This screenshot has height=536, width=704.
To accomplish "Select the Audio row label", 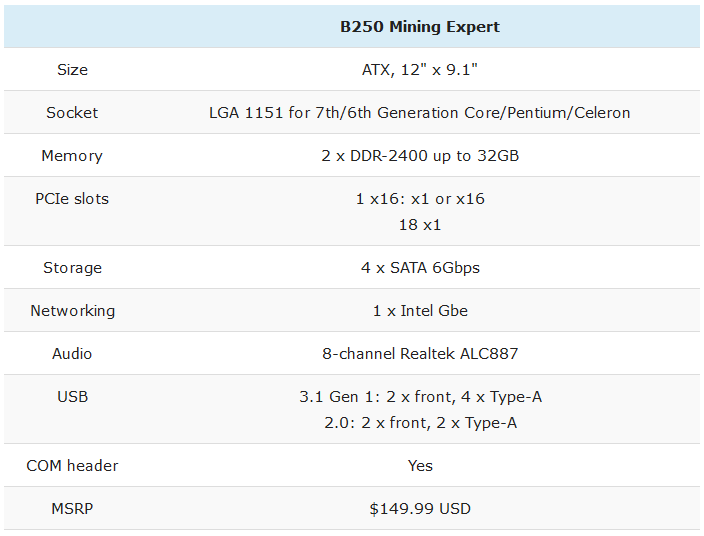I will [x=72, y=354].
